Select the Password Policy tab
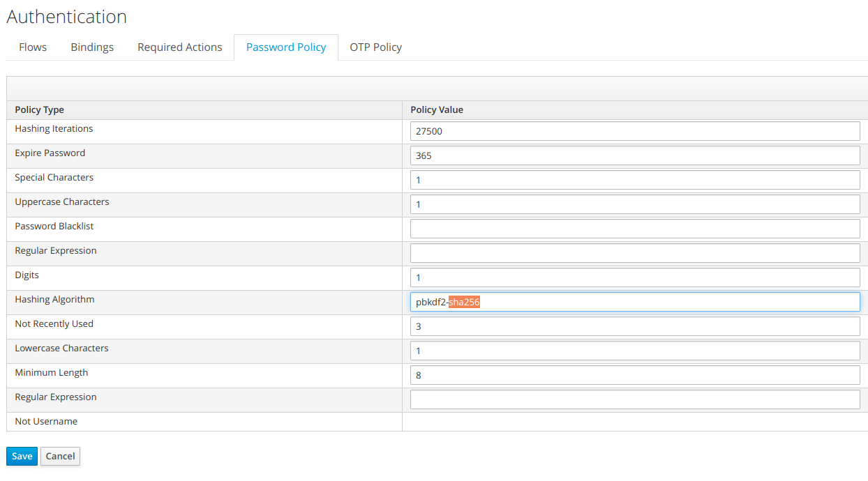The image size is (868, 481). (x=285, y=47)
